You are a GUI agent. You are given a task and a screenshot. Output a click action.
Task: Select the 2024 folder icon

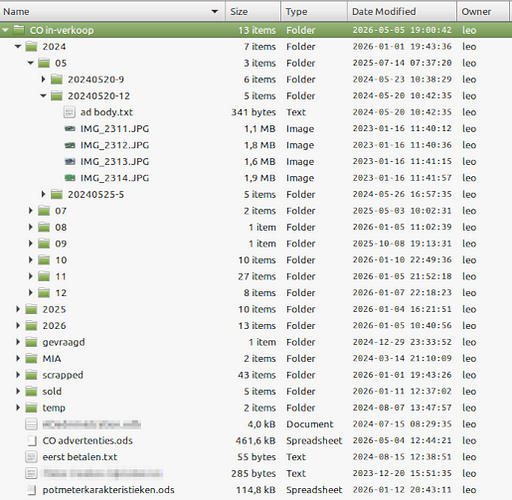tap(31, 47)
